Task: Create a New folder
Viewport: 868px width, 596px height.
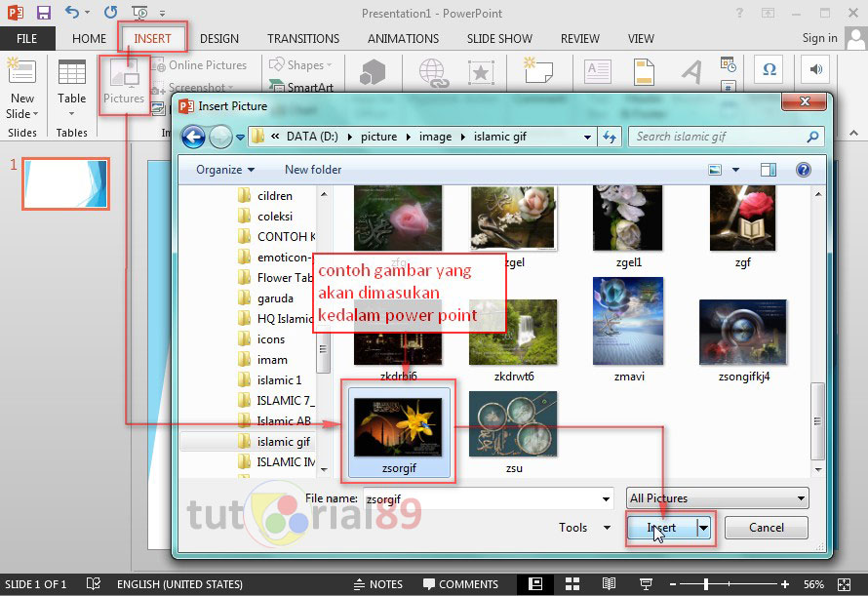Action: point(313,170)
